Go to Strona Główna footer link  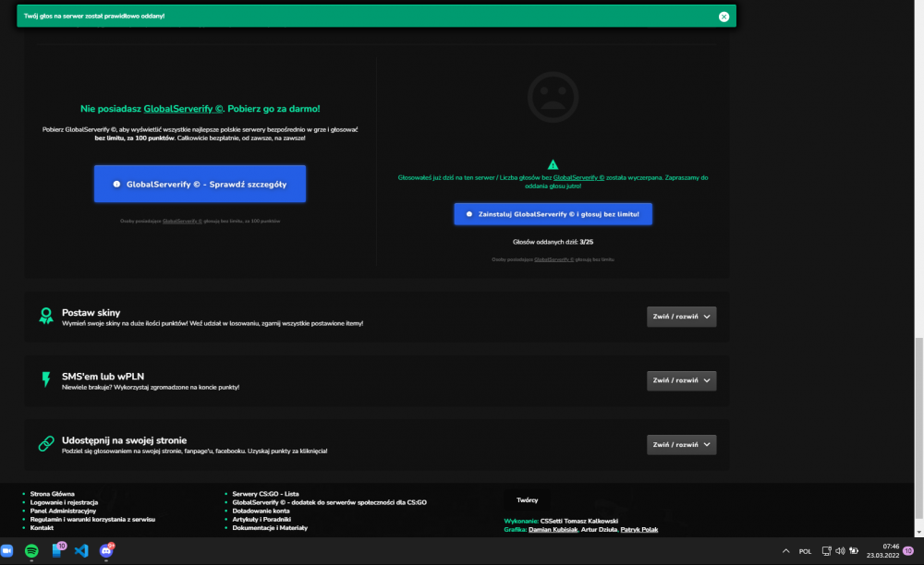53,495
